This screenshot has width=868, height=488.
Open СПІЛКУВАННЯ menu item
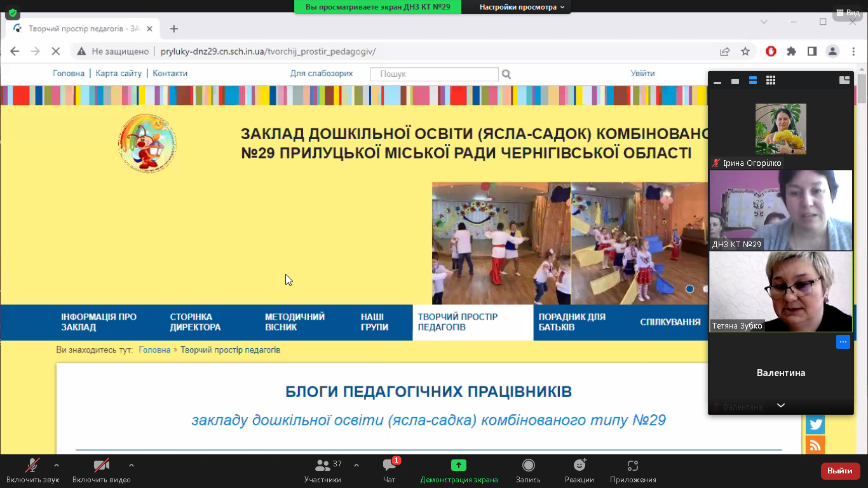point(670,322)
